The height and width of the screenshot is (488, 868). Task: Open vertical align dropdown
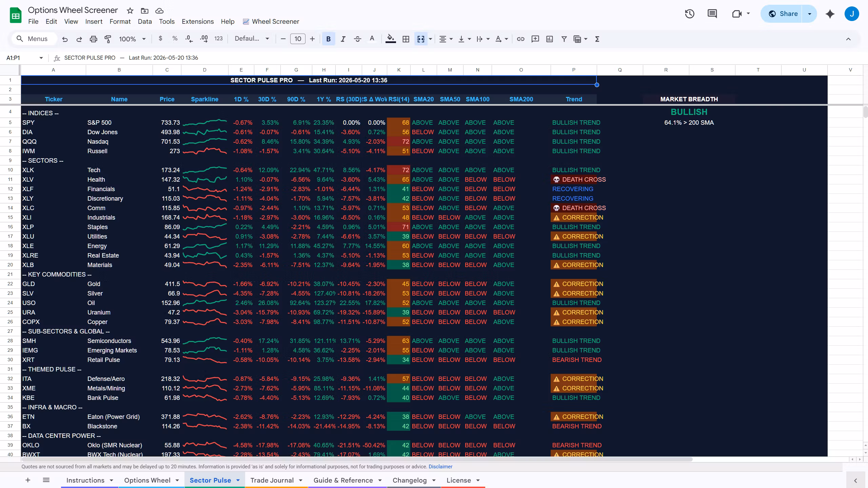465,39
